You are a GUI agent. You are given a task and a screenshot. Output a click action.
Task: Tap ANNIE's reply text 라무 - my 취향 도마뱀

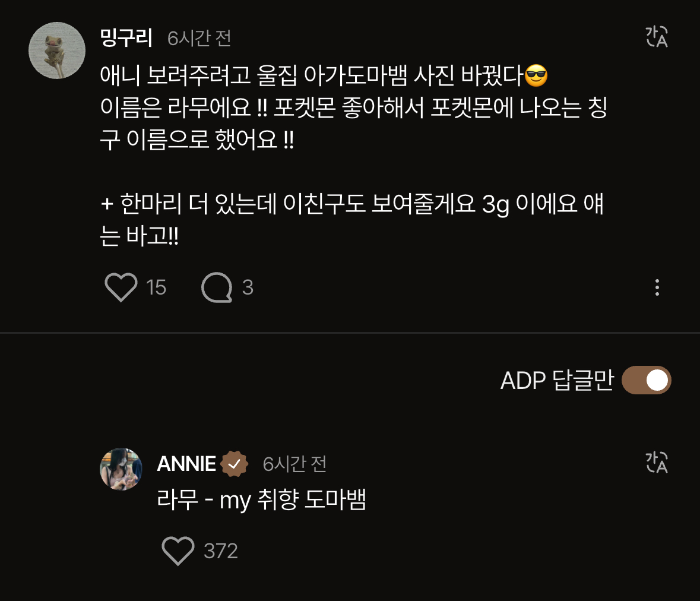coord(261,500)
